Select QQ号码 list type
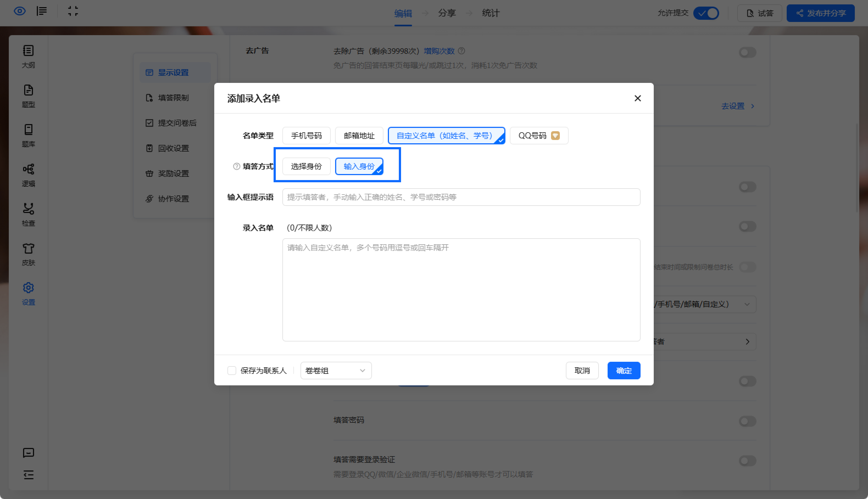 pyautogui.click(x=539, y=136)
